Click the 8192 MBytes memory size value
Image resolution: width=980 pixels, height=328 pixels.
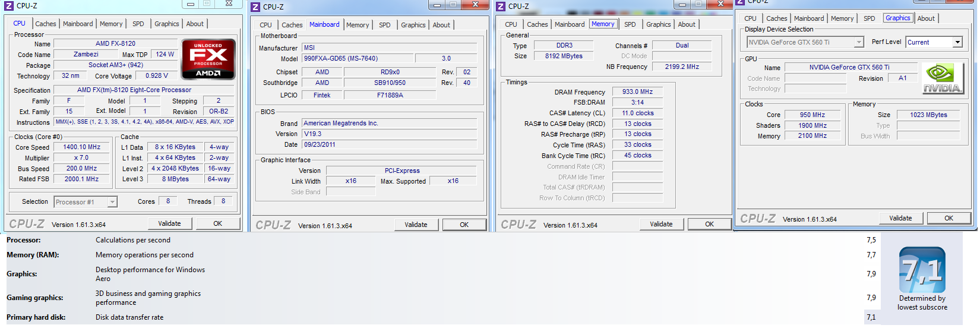[x=564, y=56]
